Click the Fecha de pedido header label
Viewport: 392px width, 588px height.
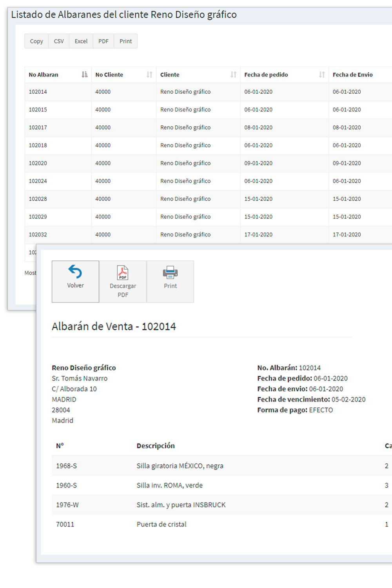pyautogui.click(x=266, y=74)
